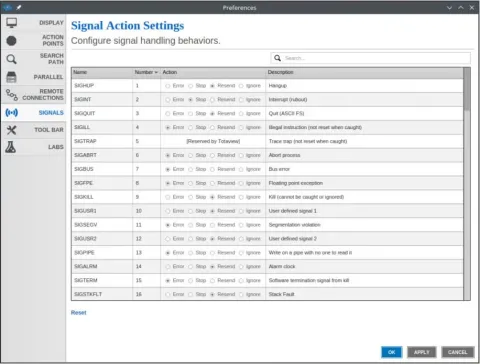Viewport: 480px width, 364px height.
Task: Set SIGUSR2 action to Ignore
Action: tap(241, 239)
